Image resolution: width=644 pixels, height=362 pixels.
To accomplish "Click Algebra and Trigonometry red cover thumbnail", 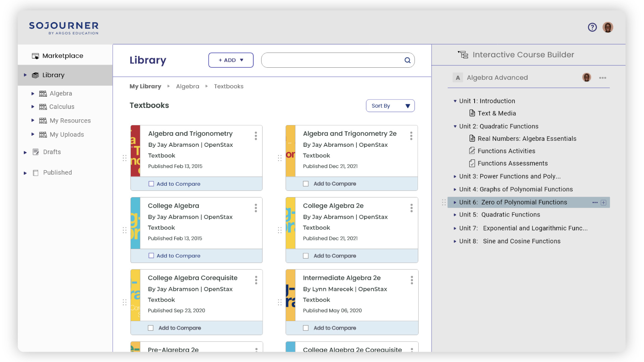I will [135, 151].
